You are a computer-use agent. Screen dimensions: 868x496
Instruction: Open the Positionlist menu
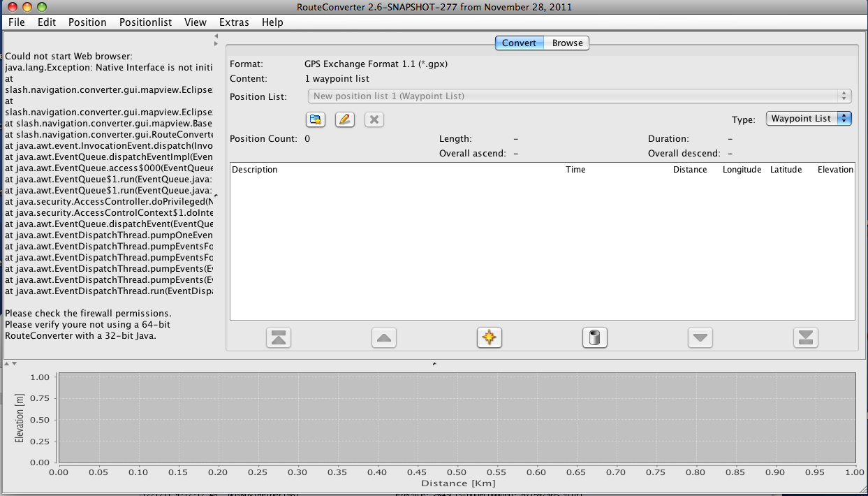[x=145, y=22]
